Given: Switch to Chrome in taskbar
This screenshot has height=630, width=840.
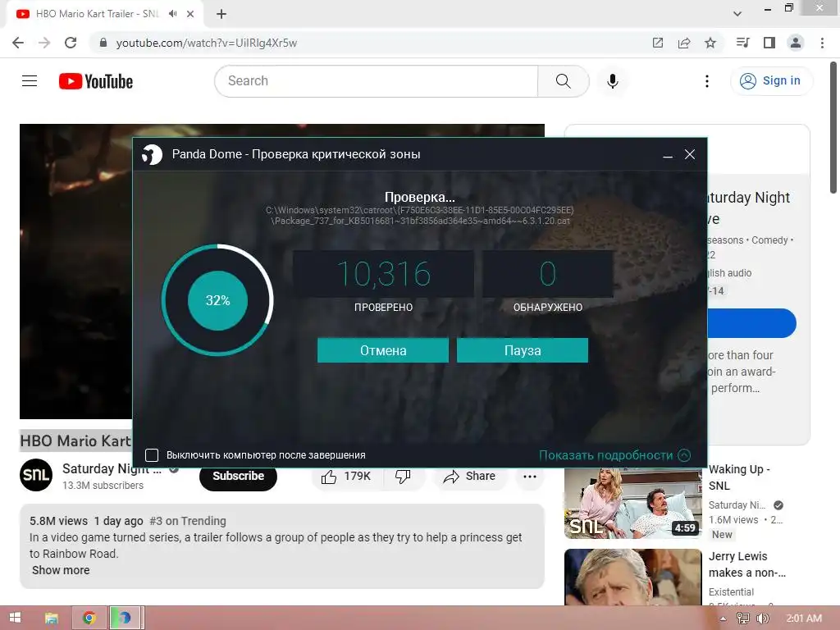Looking at the screenshot, I should click(89, 618).
